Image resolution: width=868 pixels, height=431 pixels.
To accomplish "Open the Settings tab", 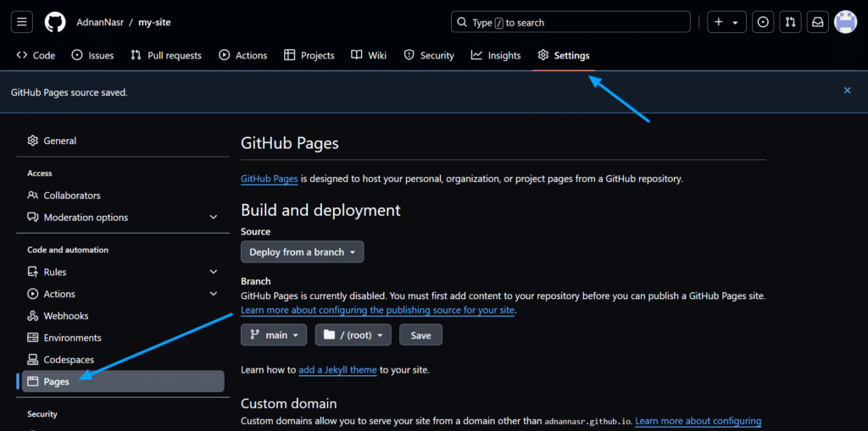I will click(564, 55).
